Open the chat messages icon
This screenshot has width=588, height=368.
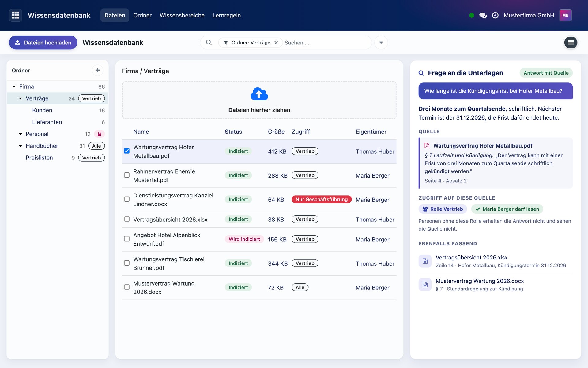(483, 15)
